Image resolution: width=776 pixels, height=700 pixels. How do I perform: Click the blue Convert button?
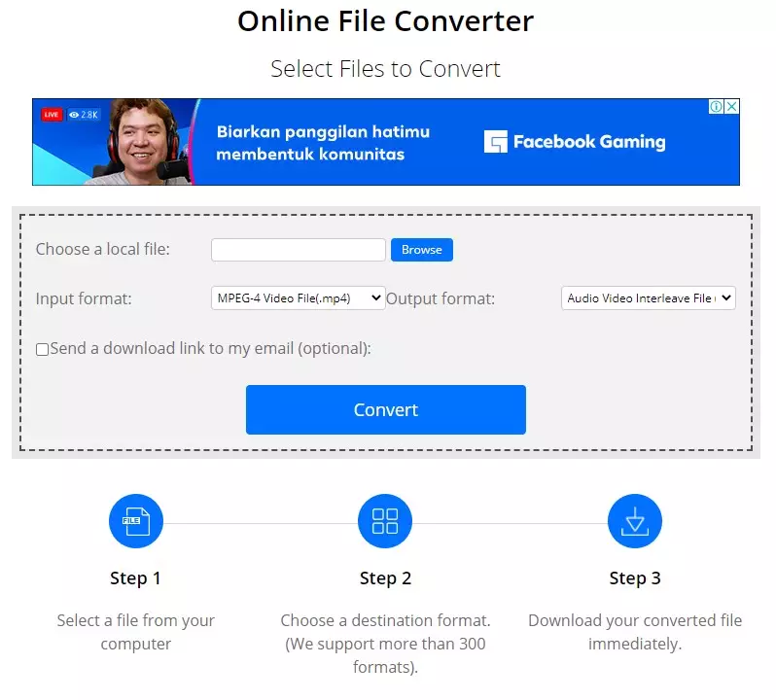coord(385,409)
